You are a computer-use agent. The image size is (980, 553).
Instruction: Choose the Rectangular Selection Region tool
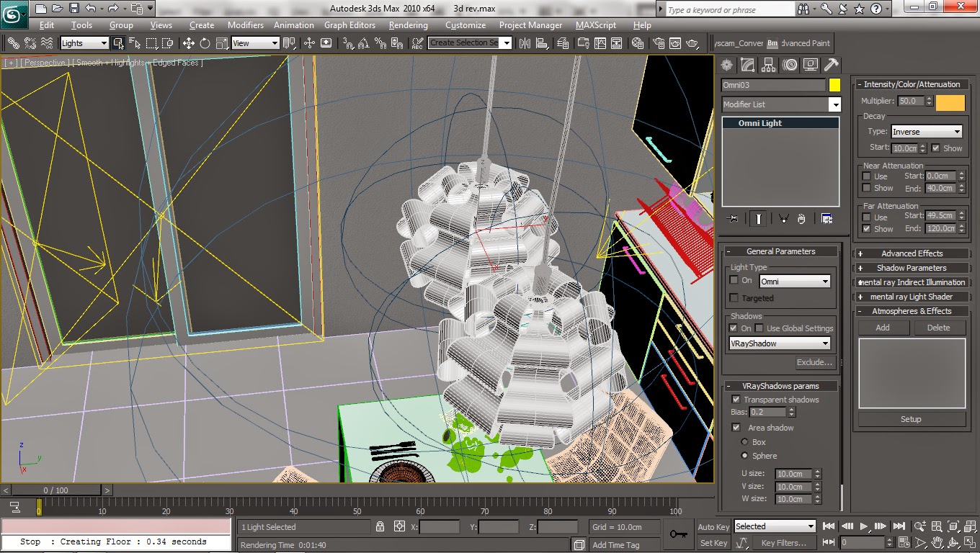click(151, 43)
